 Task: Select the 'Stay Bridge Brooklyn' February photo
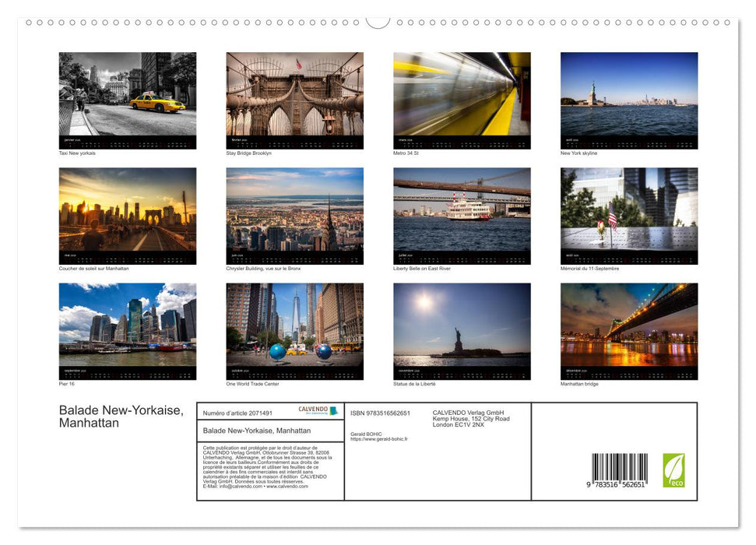coord(294,97)
